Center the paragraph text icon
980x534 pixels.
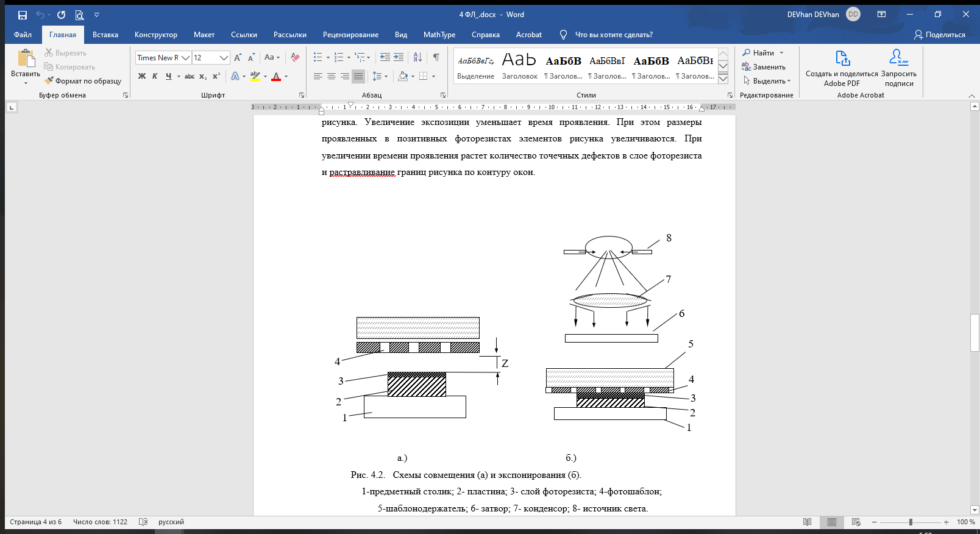332,76
